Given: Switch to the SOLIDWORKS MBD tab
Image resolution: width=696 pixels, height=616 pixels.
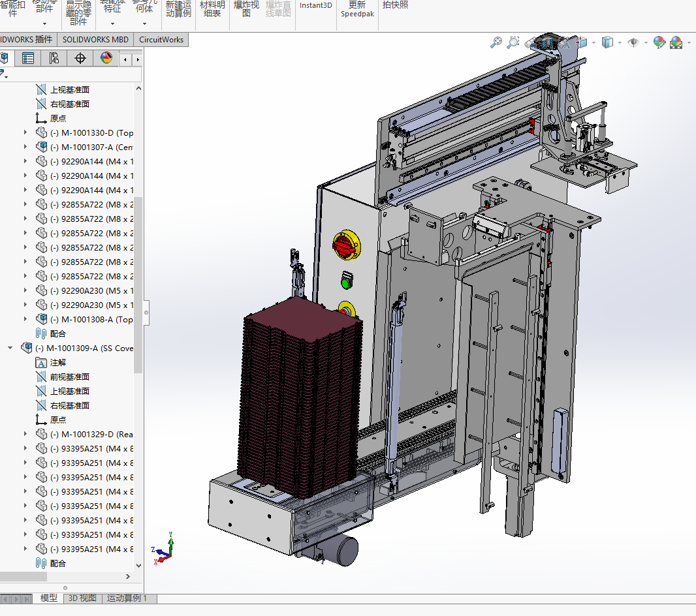Looking at the screenshot, I should click(x=95, y=39).
